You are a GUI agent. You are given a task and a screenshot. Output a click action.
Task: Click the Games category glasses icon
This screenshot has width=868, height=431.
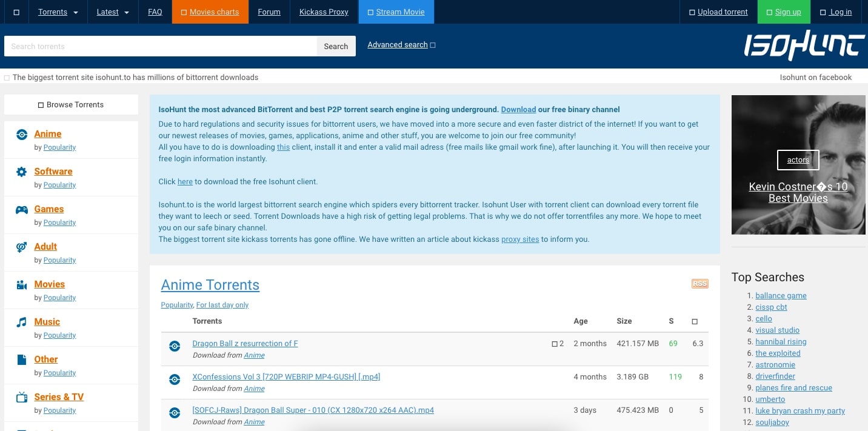(22, 209)
